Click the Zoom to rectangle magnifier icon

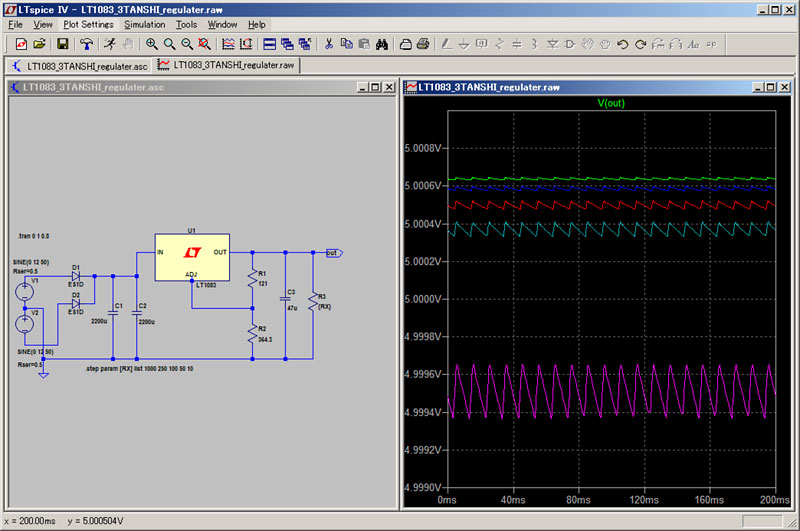click(x=169, y=44)
